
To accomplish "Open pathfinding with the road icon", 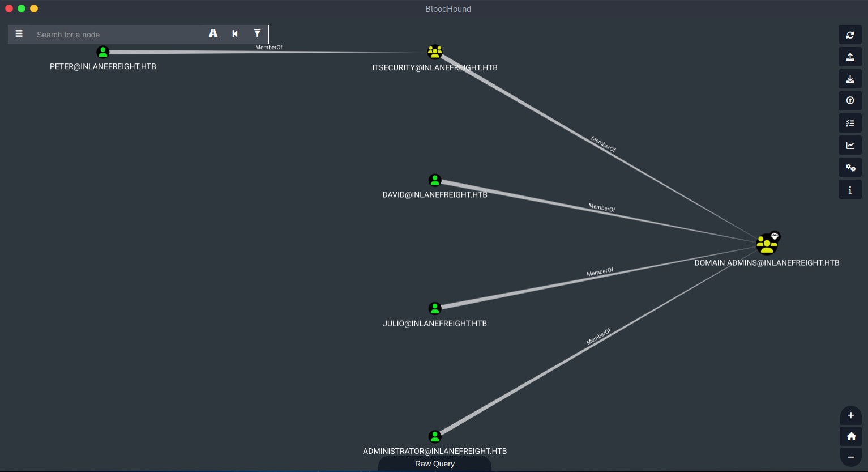I will coord(213,34).
